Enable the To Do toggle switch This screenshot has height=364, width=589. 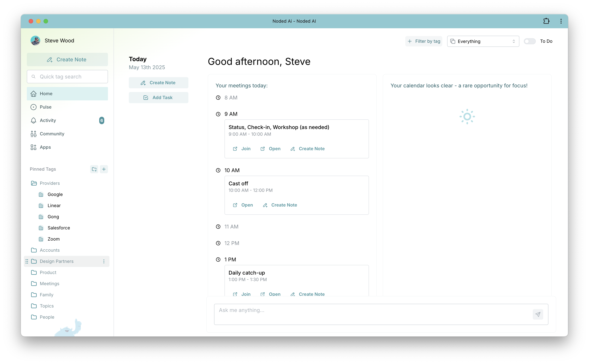pyautogui.click(x=529, y=41)
